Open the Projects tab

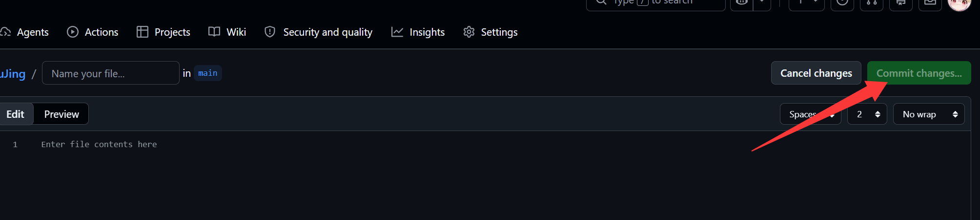[x=163, y=32]
